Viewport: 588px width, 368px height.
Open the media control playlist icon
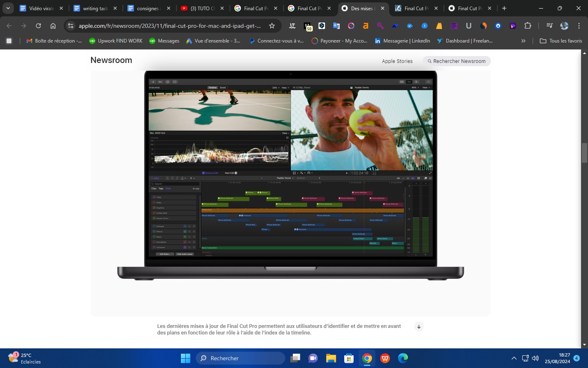pyautogui.click(x=550, y=26)
